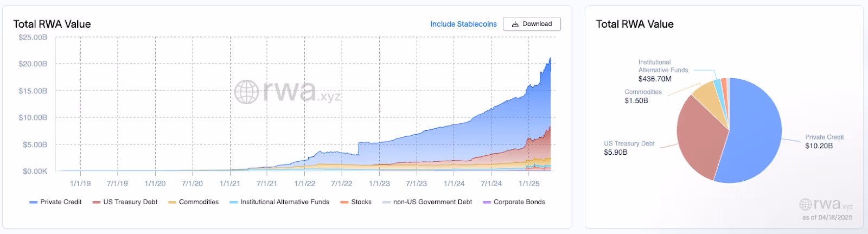This screenshot has height=234, width=868.
Task: Toggle the Private Credit legend entry
Action: click(55, 202)
